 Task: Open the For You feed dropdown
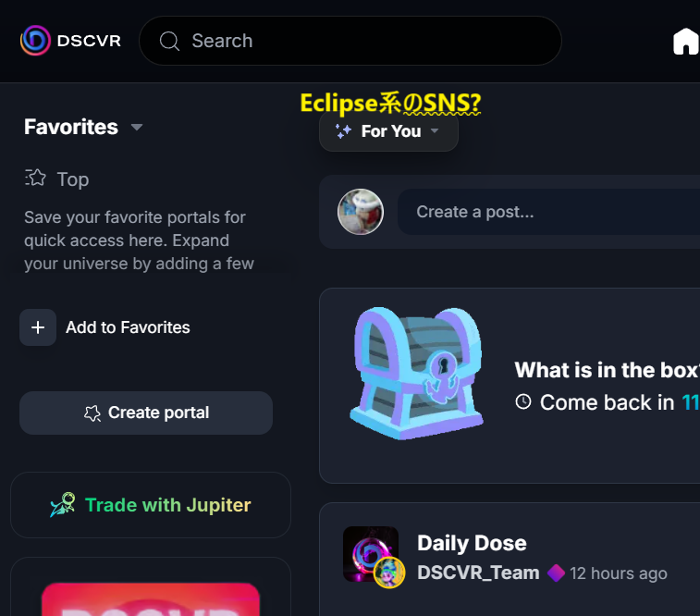point(388,131)
